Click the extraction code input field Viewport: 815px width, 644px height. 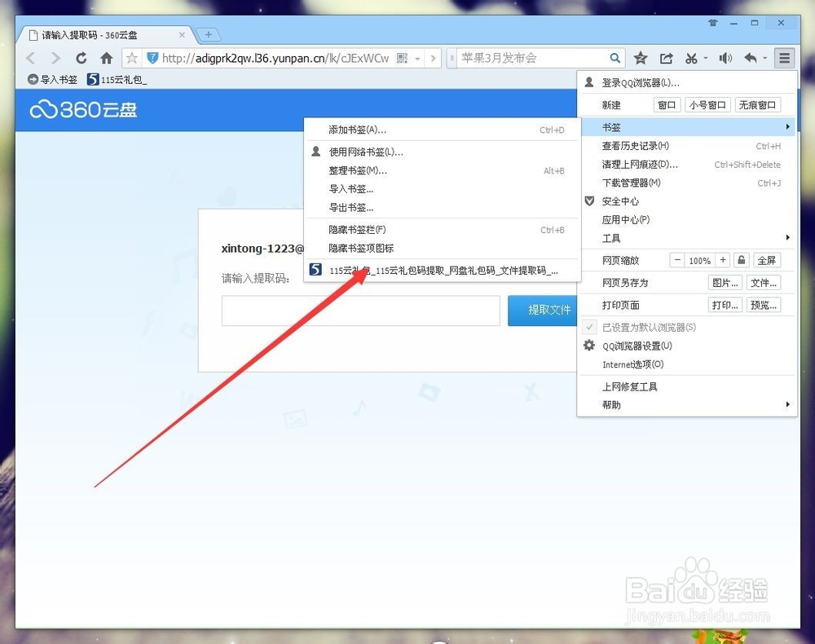pos(361,311)
